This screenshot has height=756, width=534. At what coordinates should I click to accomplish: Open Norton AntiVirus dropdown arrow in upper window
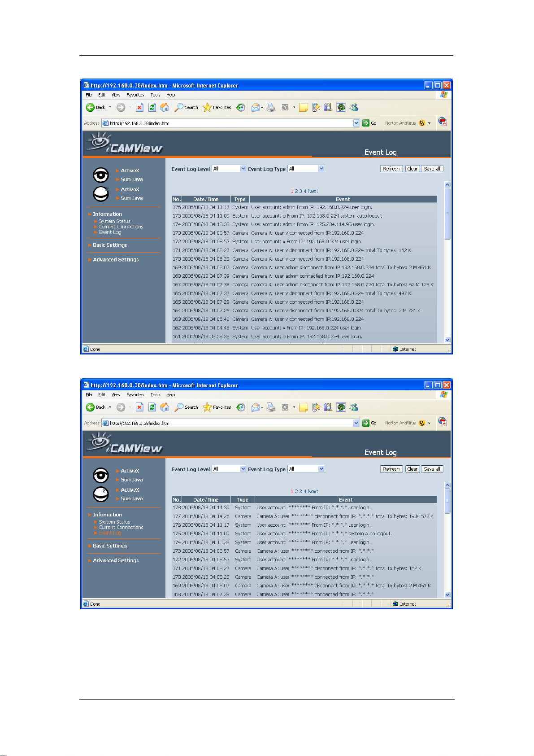coord(429,123)
